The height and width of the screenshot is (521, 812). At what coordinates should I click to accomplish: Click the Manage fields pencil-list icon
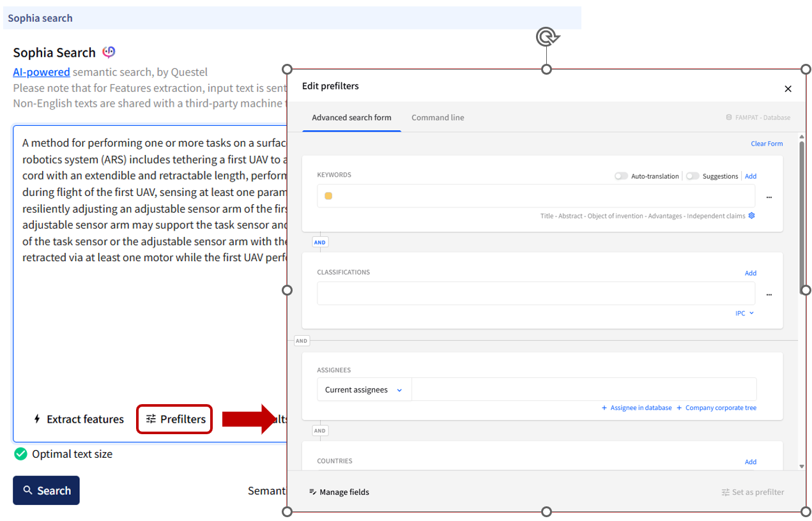coord(312,492)
